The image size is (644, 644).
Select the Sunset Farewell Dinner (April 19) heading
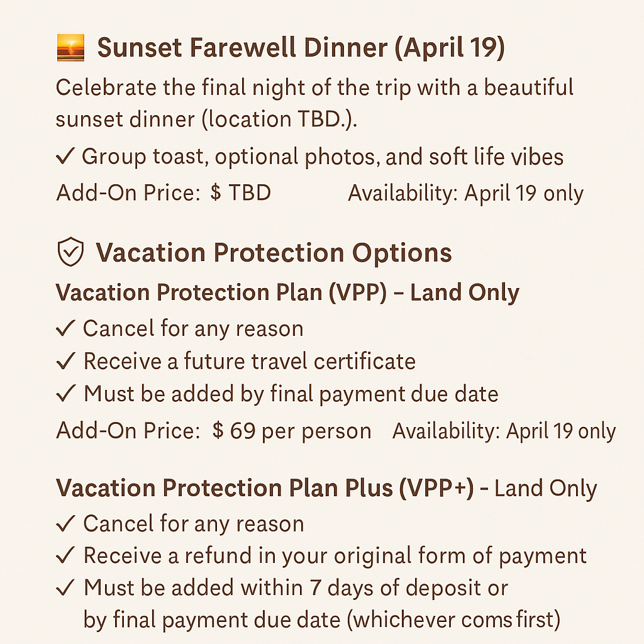pos(301,49)
